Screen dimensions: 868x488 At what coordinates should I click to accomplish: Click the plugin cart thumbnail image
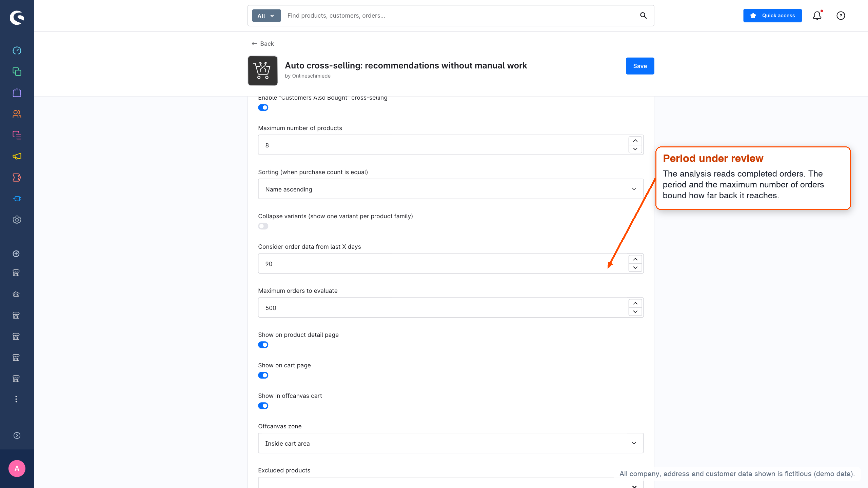point(263,70)
